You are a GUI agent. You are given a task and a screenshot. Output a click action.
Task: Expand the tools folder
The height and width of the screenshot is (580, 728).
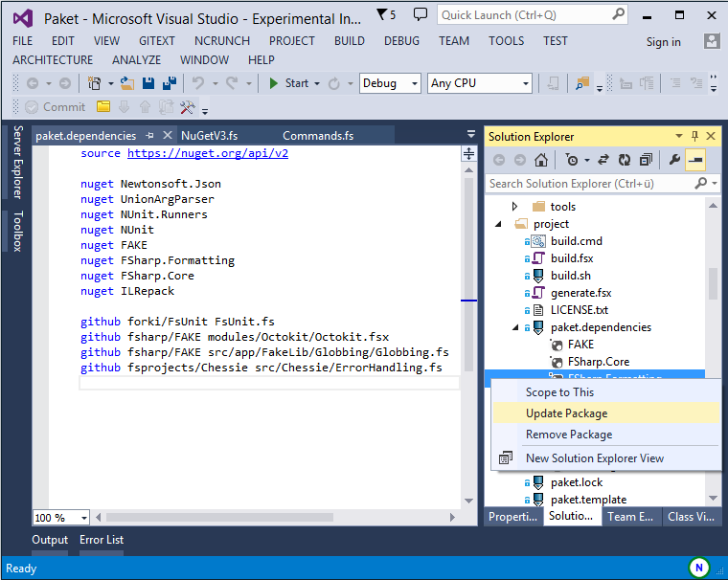point(514,206)
